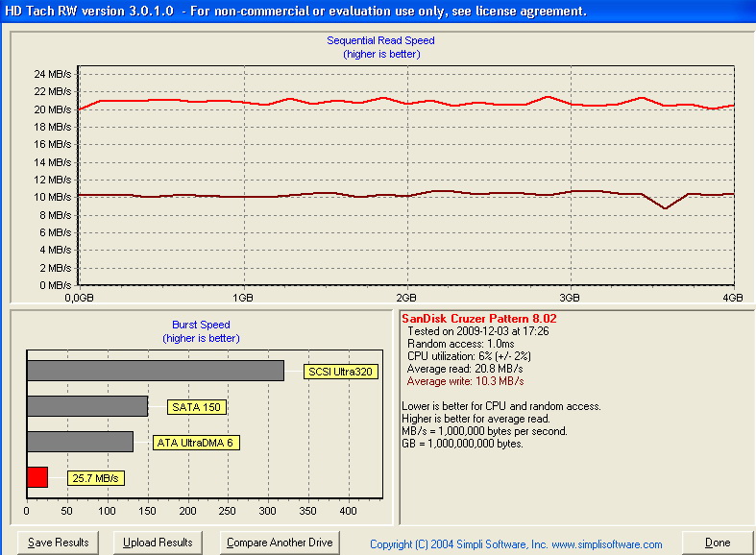The width and height of the screenshot is (756, 555).
Task: Click the 1GB x-axis label
Action: point(243,298)
